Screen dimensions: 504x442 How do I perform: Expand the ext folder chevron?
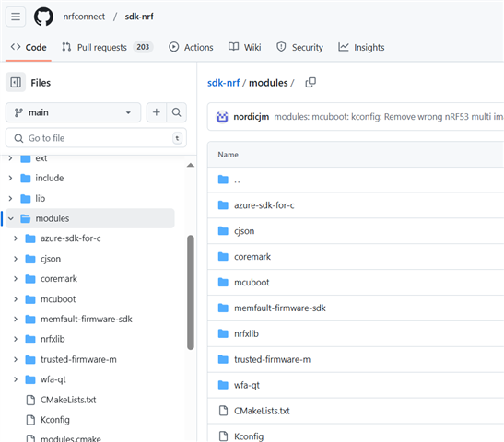point(11,158)
